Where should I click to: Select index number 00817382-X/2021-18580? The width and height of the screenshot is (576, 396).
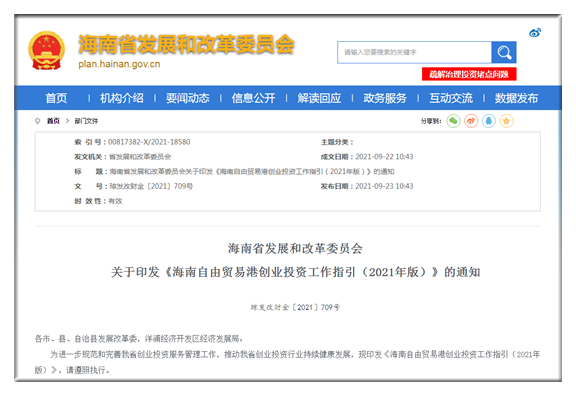pos(149,142)
